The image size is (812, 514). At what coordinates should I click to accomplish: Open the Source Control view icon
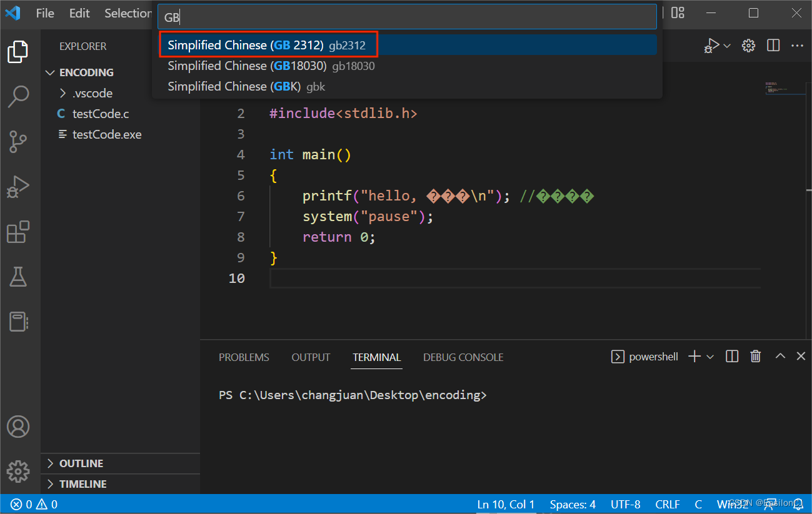(x=18, y=142)
